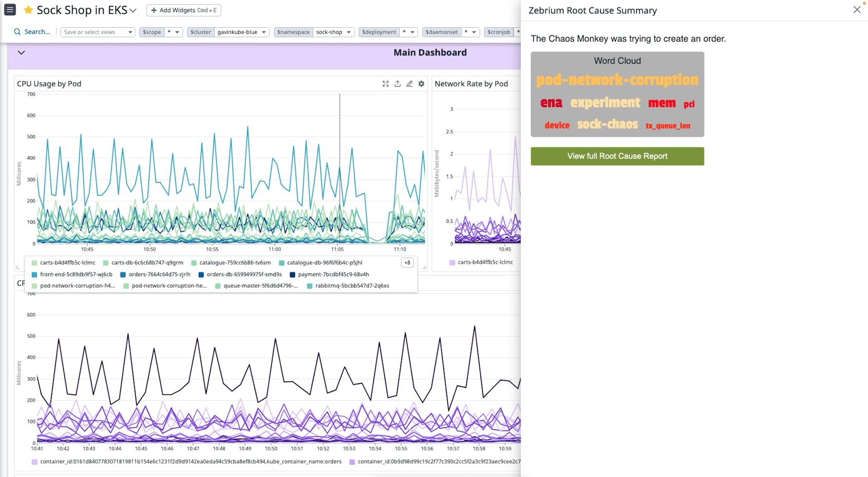Click the star icon next to Sock Shop in EKS
Screen dimensions: 868x477
click(28, 9)
